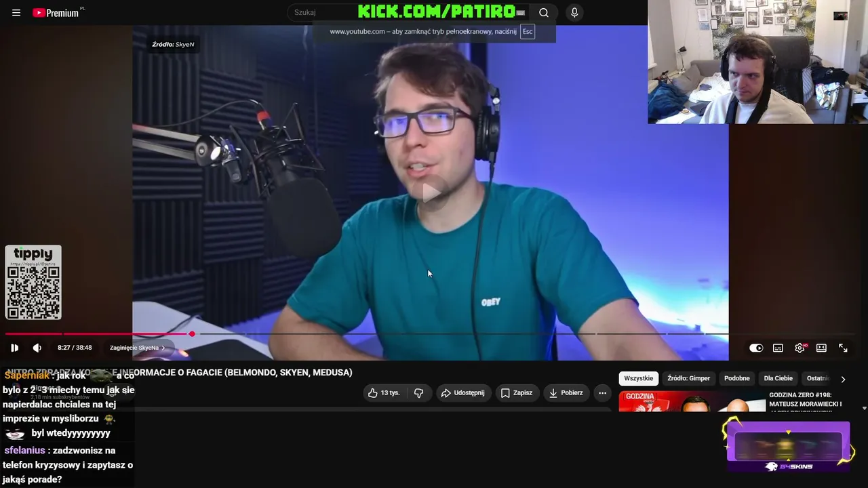The height and width of the screenshot is (488, 868).
Task: Click the large play overlay on the video
Action: click(431, 192)
